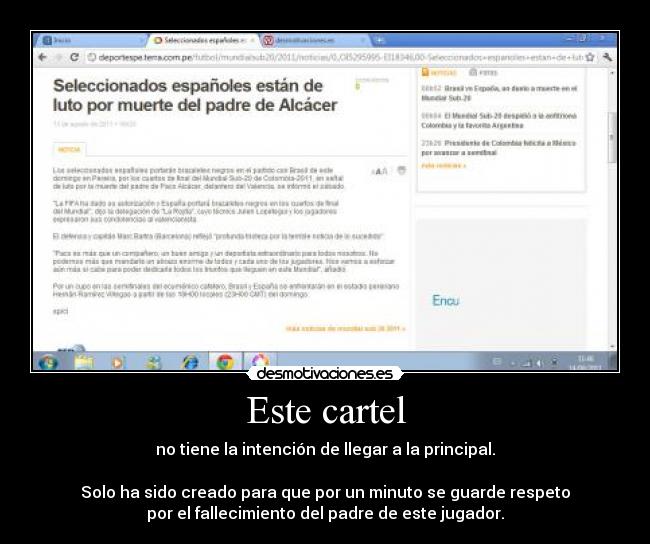
Task: Follow the 'más noticias' link in the sidebar
Action: click(x=444, y=165)
